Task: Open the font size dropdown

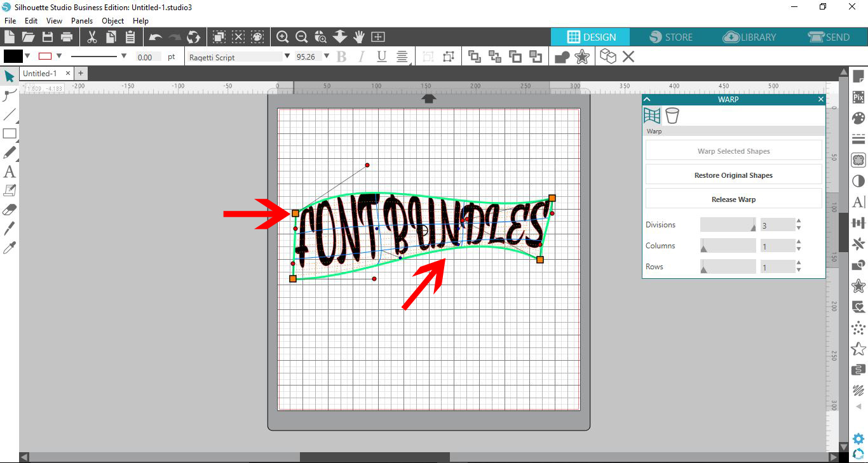Action: point(327,57)
